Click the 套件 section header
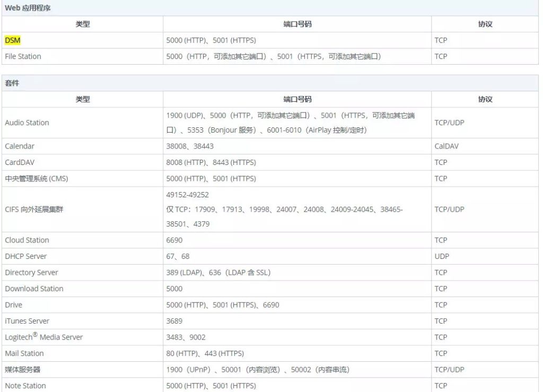Screen dimensions: 543x392 point(12,83)
